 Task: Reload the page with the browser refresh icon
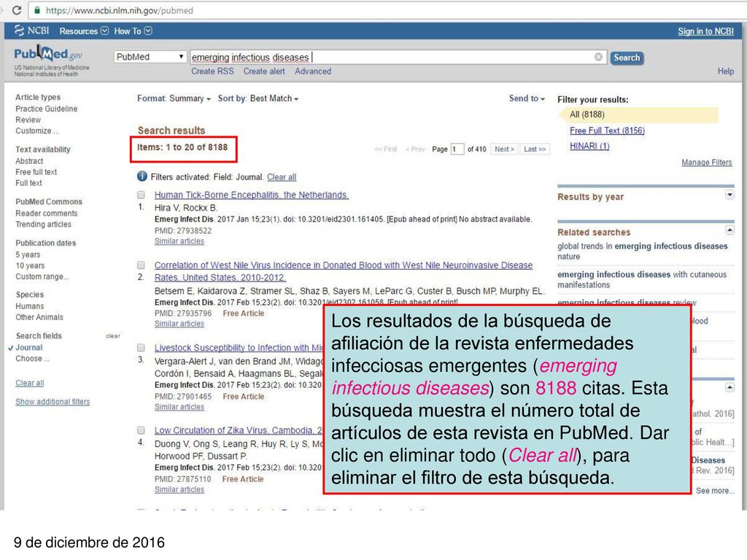[x=17, y=10]
